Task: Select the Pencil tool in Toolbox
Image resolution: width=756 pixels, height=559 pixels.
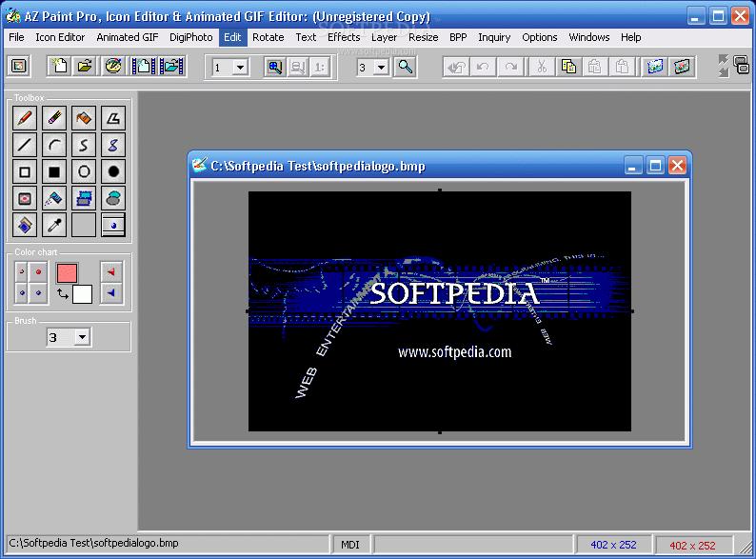Action: (x=25, y=118)
